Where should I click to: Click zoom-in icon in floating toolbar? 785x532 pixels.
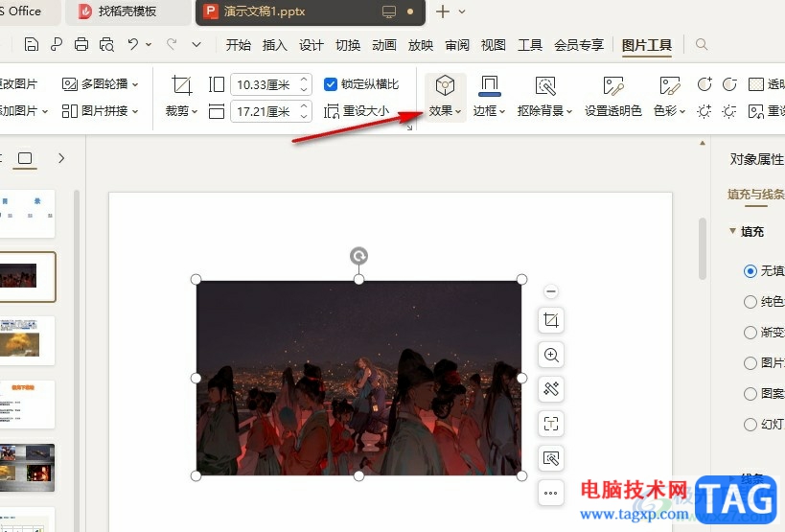pyautogui.click(x=551, y=355)
